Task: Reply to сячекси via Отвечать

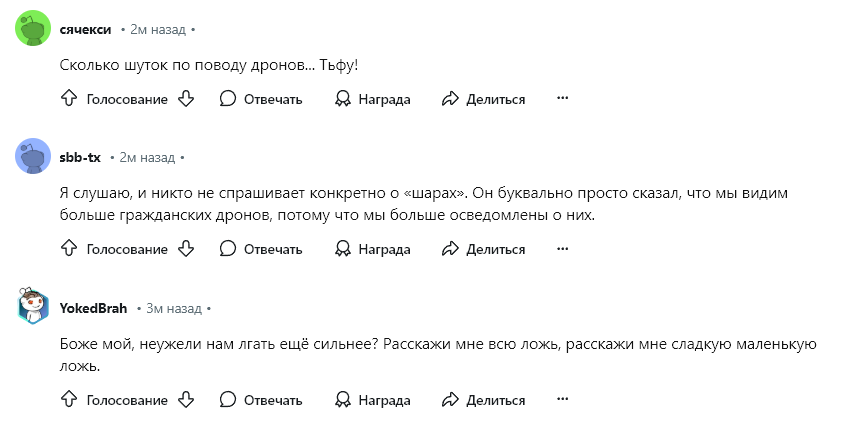Action: coord(261,99)
